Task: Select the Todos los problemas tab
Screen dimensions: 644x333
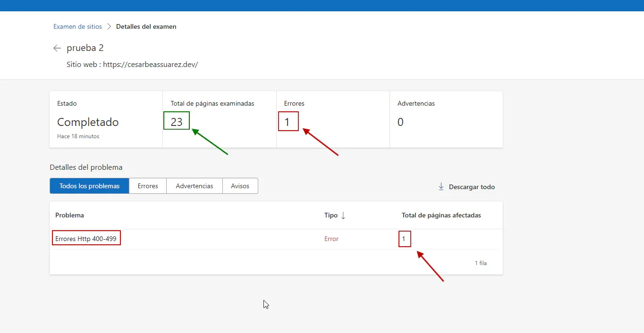Action: pyautogui.click(x=89, y=185)
